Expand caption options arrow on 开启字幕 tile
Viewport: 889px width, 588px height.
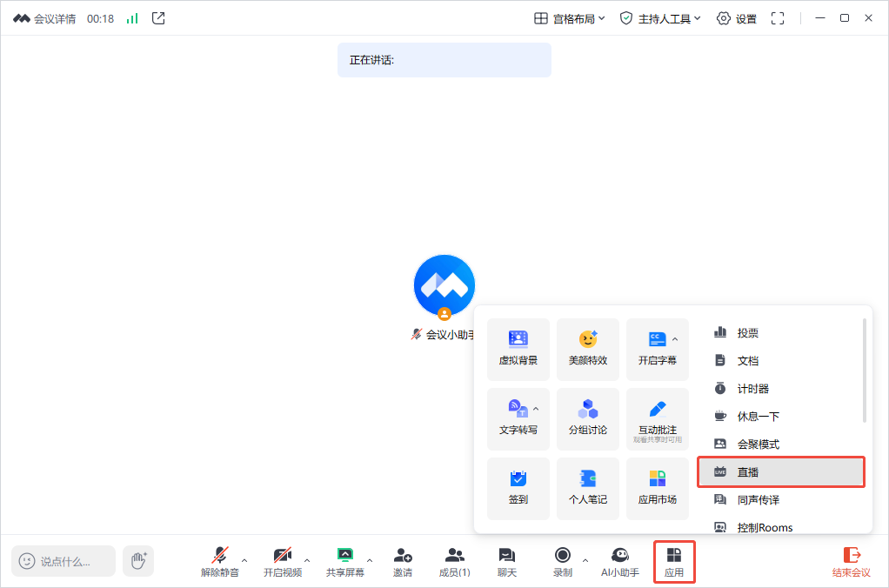coord(675,339)
